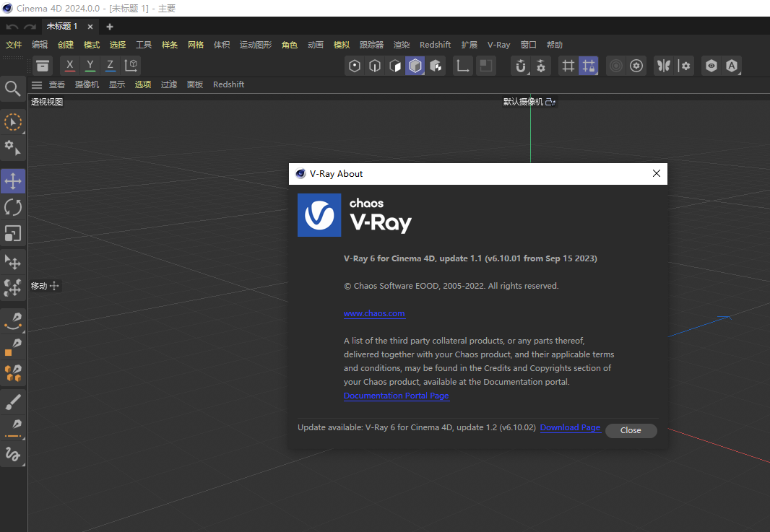The height and width of the screenshot is (532, 770).
Task: Click the texture mode cube icon
Action: point(436,66)
